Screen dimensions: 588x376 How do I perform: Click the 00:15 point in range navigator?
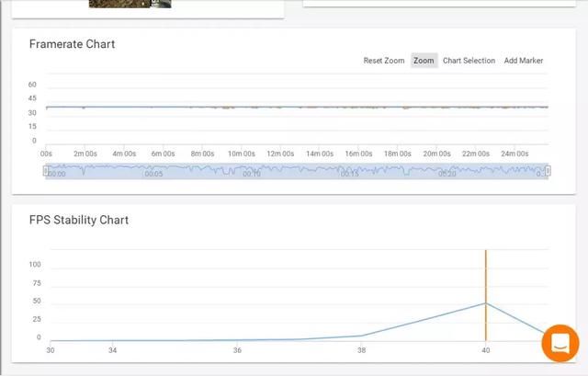350,173
